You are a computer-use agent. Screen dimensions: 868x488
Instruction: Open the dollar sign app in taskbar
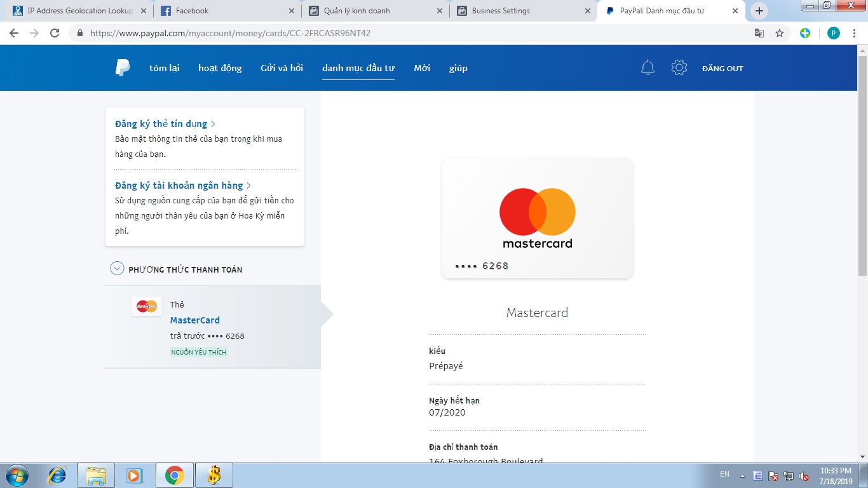pyautogui.click(x=214, y=475)
